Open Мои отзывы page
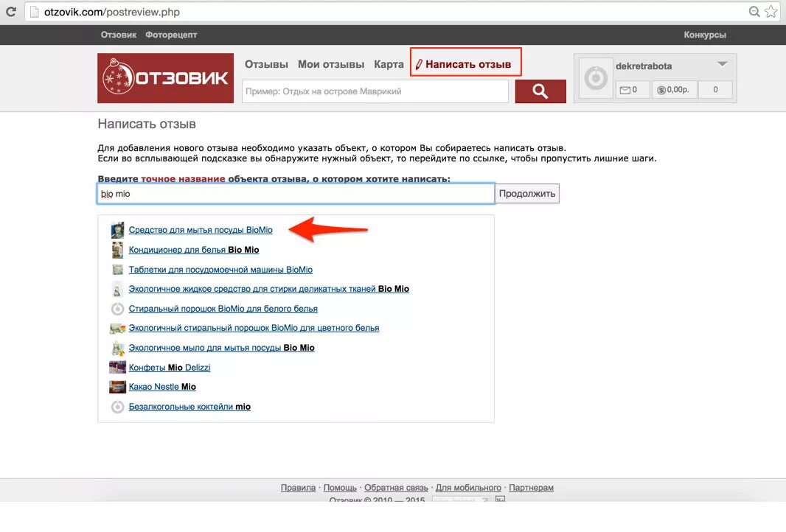The width and height of the screenshot is (786, 532). pyautogui.click(x=331, y=64)
